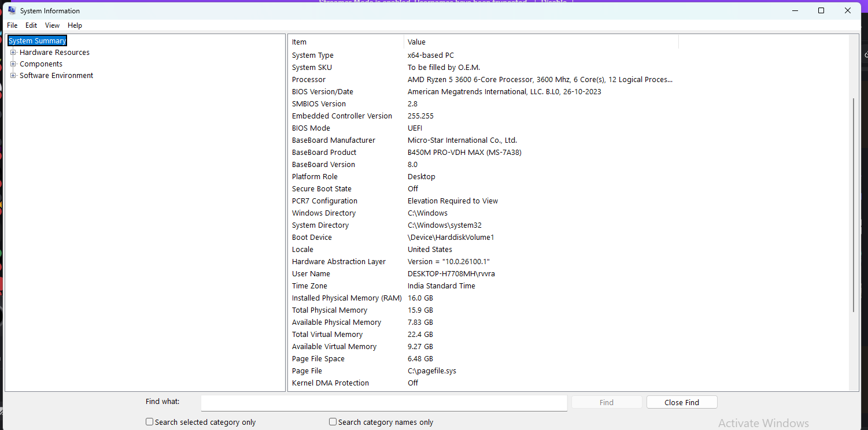Select the Embedded Controller Version row
This screenshot has height=430, width=868.
click(x=483, y=116)
